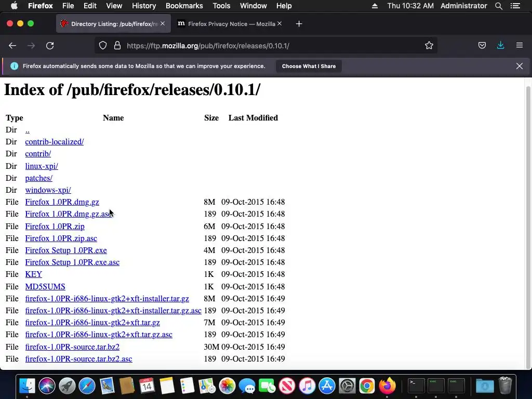Open Finder from the dock
This screenshot has width=532, height=399.
pos(27,386)
